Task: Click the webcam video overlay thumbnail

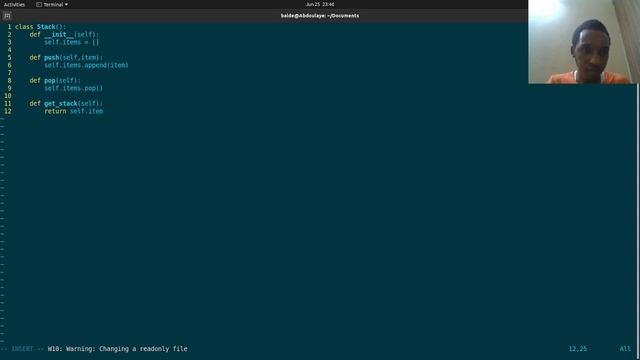Action: (x=584, y=42)
